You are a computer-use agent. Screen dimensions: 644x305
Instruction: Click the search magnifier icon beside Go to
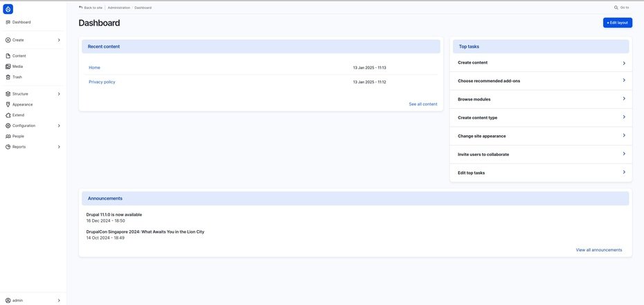coord(616,8)
